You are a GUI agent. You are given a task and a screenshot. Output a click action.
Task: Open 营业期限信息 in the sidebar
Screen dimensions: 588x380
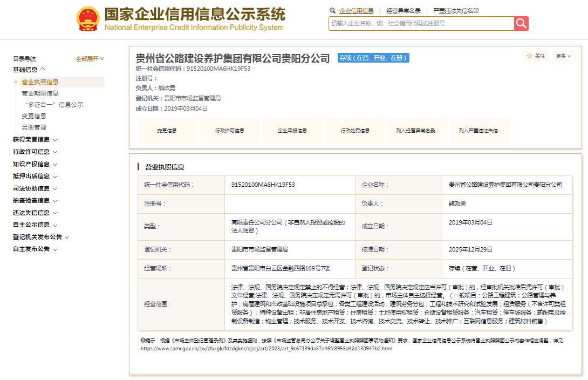[40, 93]
